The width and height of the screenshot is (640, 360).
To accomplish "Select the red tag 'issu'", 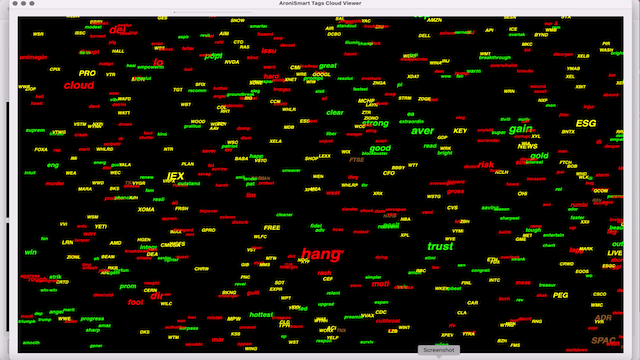I will [269, 51].
